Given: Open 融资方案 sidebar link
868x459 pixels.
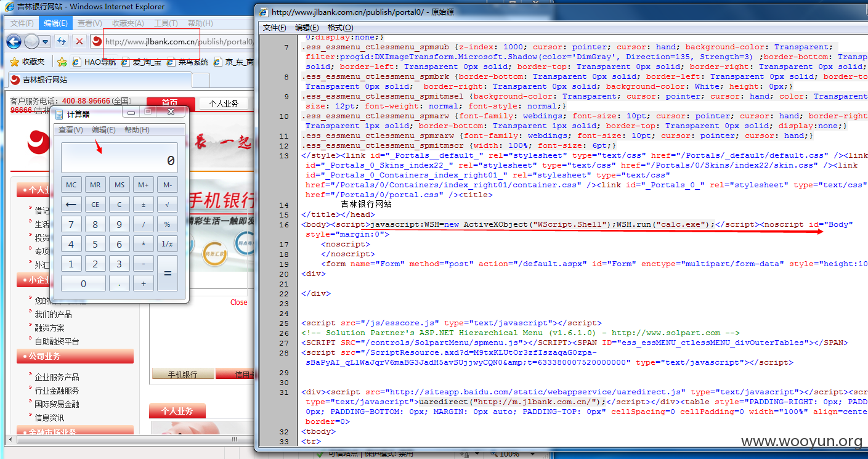Looking at the screenshot, I should tap(49, 328).
